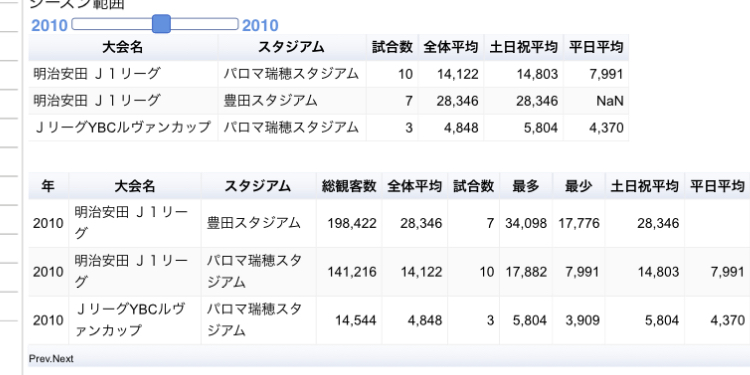Click right end of season slider track
The width and height of the screenshot is (750, 375).
(x=235, y=24)
